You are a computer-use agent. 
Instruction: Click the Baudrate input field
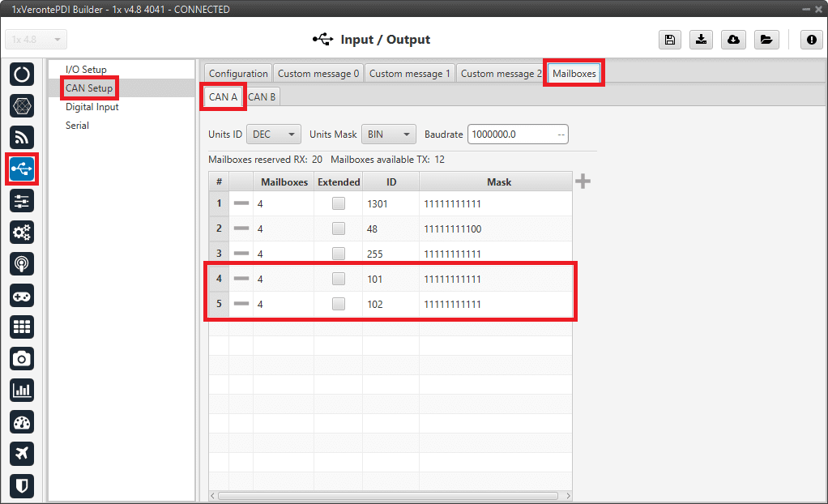coord(512,134)
